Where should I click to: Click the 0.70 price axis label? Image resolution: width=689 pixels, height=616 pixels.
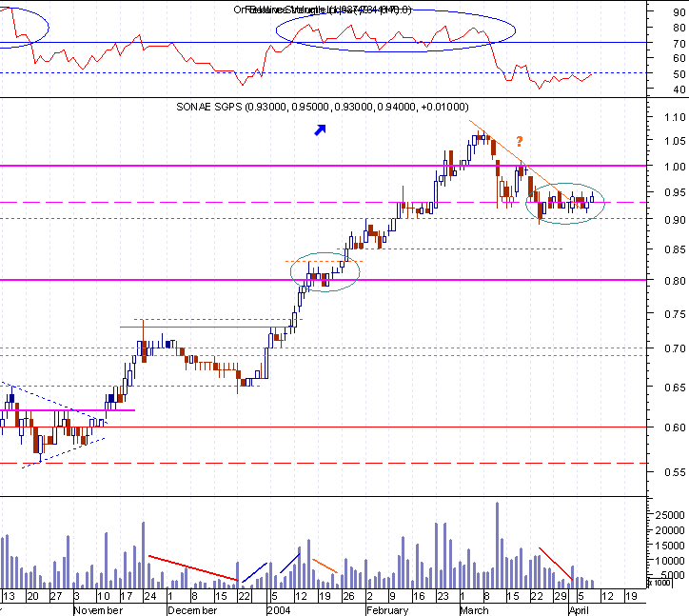point(675,348)
